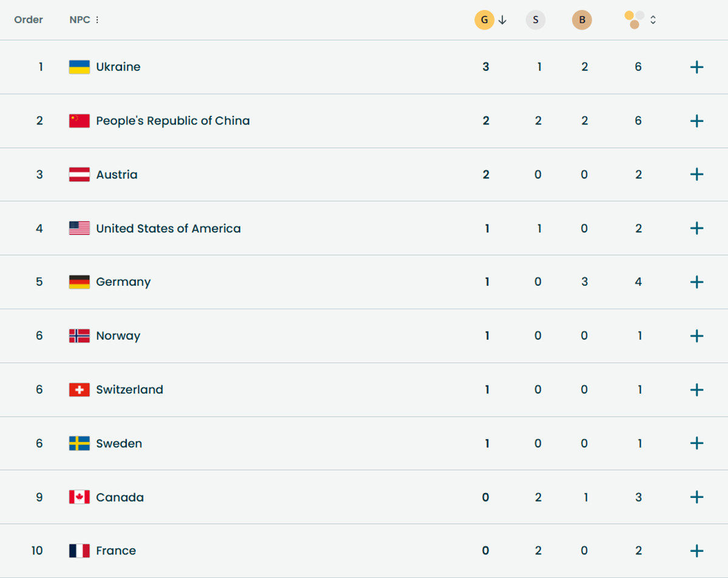The image size is (728, 578).
Task: Expand People's Republic of China row
Action: point(697,121)
